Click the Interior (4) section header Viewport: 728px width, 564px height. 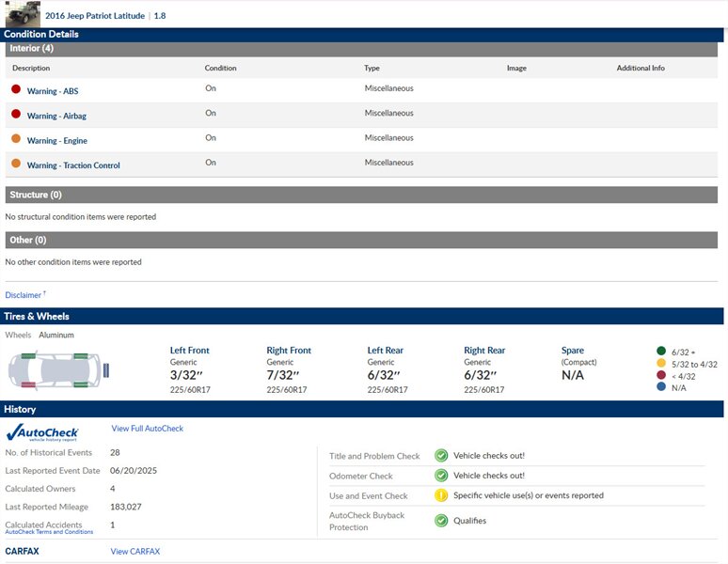point(361,49)
